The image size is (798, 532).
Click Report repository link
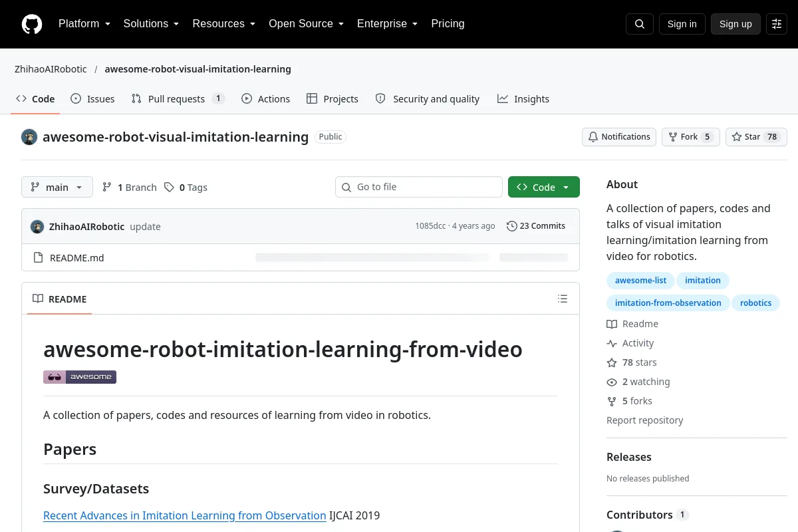point(644,420)
